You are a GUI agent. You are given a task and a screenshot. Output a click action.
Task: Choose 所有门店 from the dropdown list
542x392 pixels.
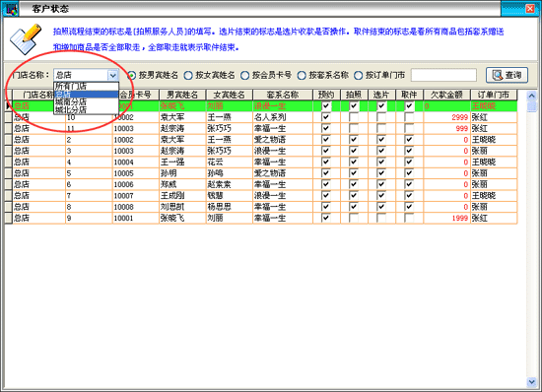[x=86, y=87]
